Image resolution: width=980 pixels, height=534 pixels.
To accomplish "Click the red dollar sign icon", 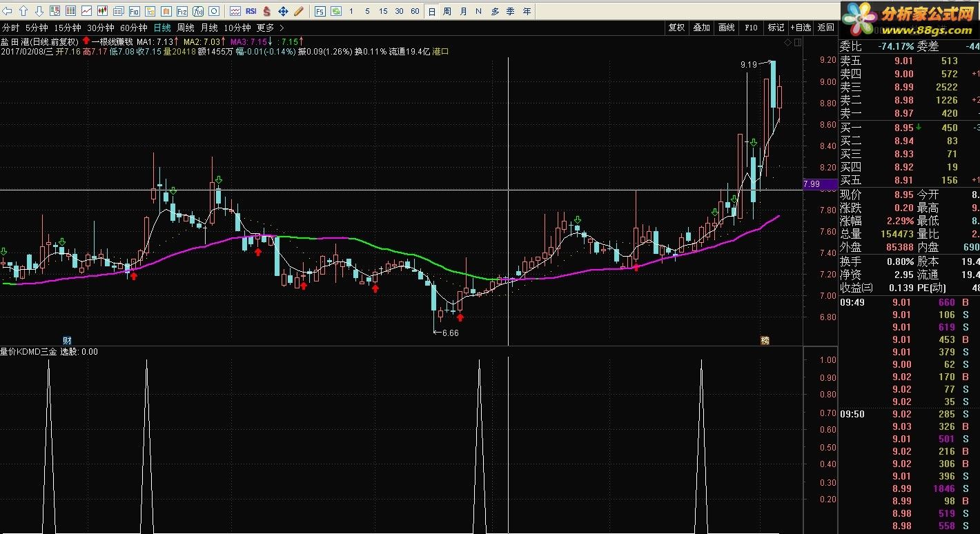I will [267, 11].
